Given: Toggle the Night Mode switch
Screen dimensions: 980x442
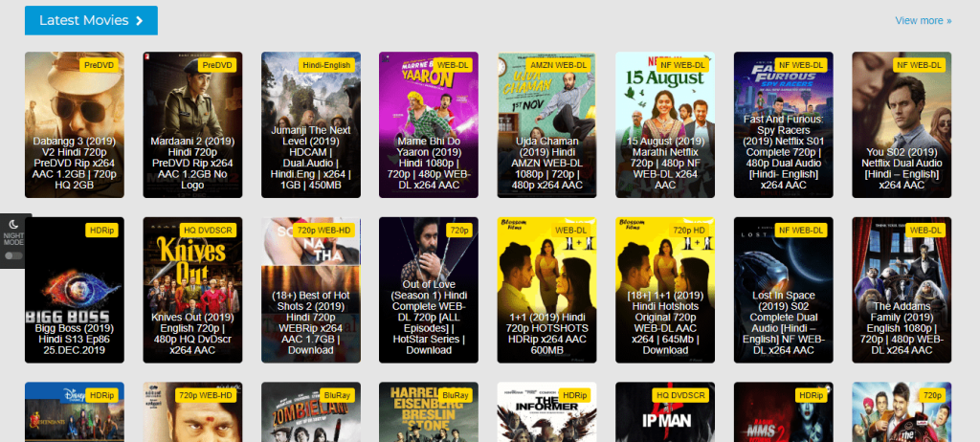Looking at the screenshot, I should (x=13, y=255).
